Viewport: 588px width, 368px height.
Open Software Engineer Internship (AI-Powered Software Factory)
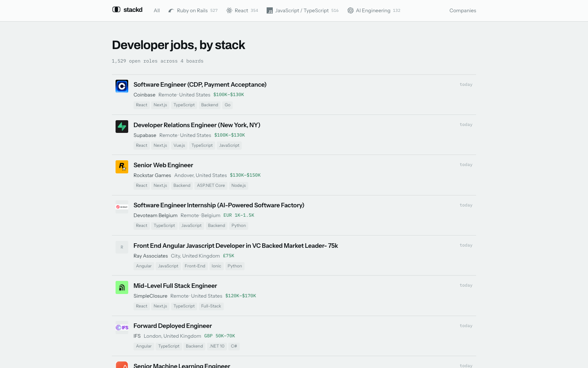click(x=219, y=205)
